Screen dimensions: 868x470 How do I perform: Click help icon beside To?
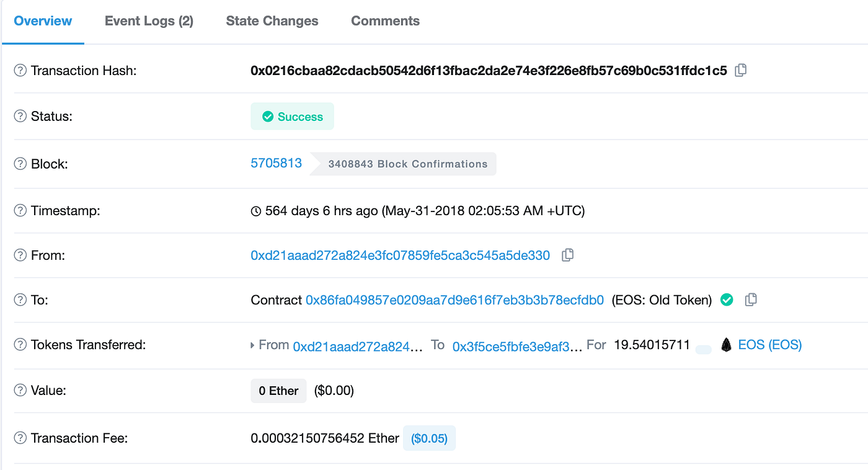[x=20, y=300]
